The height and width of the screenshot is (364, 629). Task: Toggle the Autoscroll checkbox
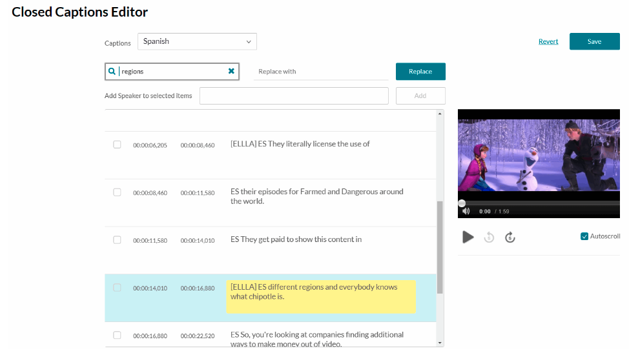(x=584, y=236)
